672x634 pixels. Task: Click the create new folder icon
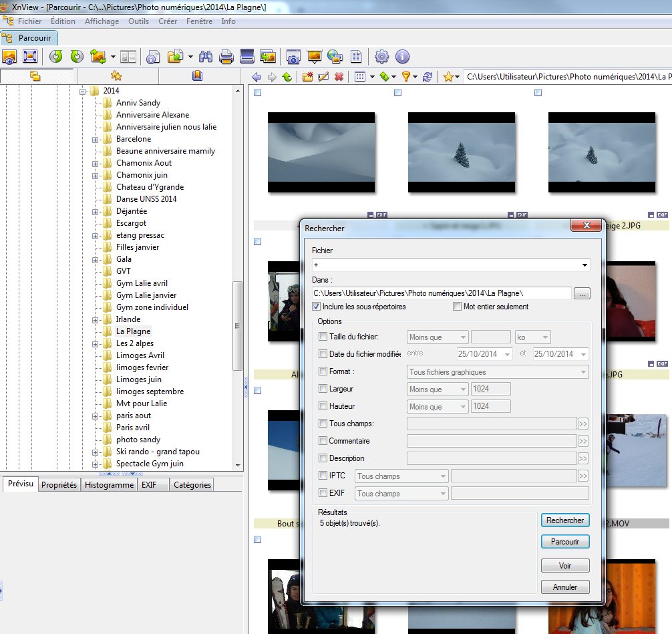(307, 77)
